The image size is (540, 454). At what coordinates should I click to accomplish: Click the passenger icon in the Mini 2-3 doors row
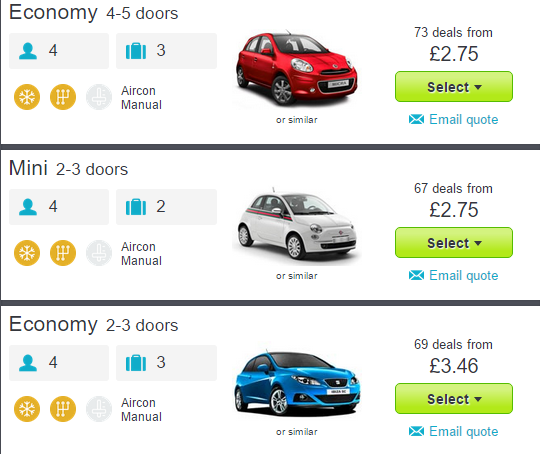(28, 207)
